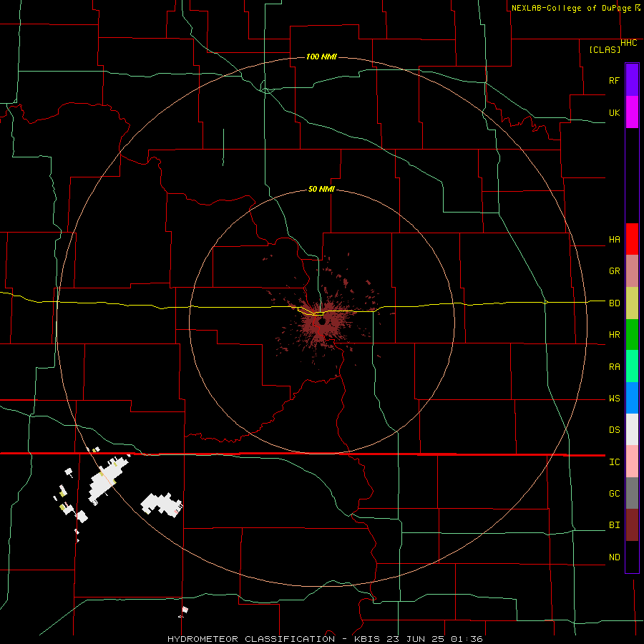644x644 pixels.
Task: Click the NEXLAB-College of DuPage text
Action: pyautogui.click(x=572, y=8)
